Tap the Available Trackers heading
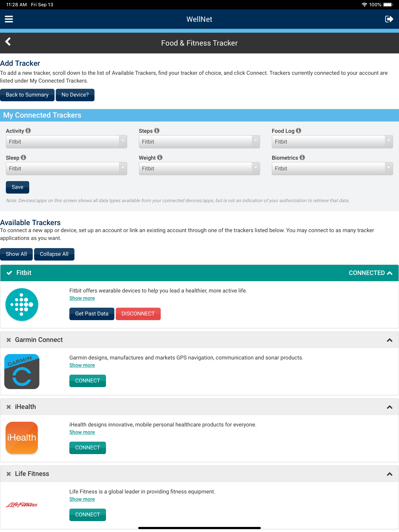The height and width of the screenshot is (532, 399). click(30, 222)
